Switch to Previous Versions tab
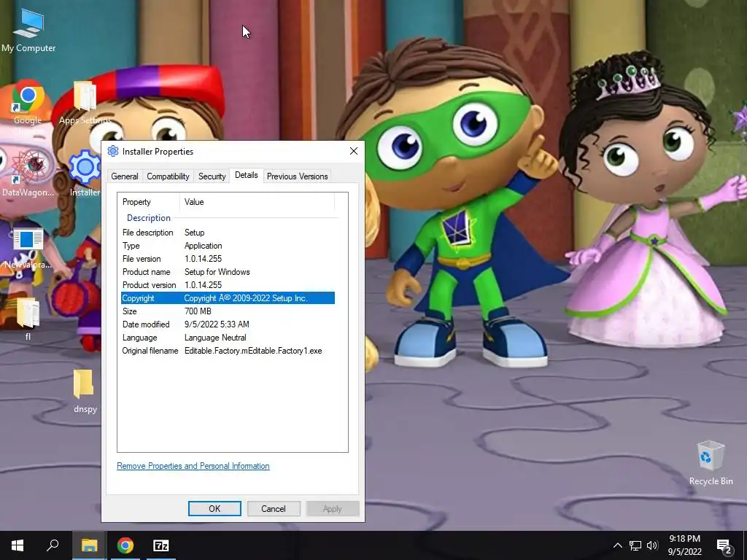This screenshot has height=560, width=747. click(298, 176)
